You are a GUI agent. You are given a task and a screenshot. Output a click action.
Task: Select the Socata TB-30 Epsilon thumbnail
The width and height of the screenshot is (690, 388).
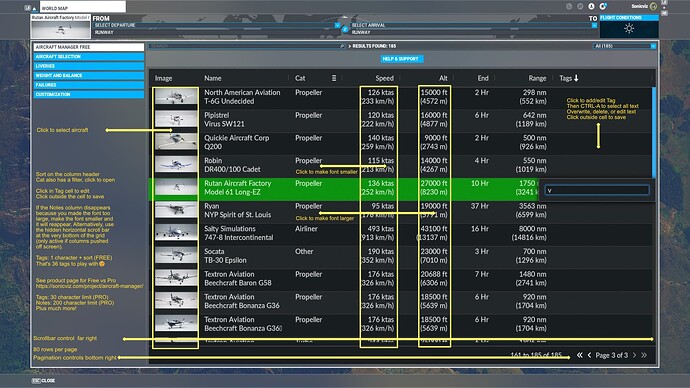pyautogui.click(x=176, y=256)
